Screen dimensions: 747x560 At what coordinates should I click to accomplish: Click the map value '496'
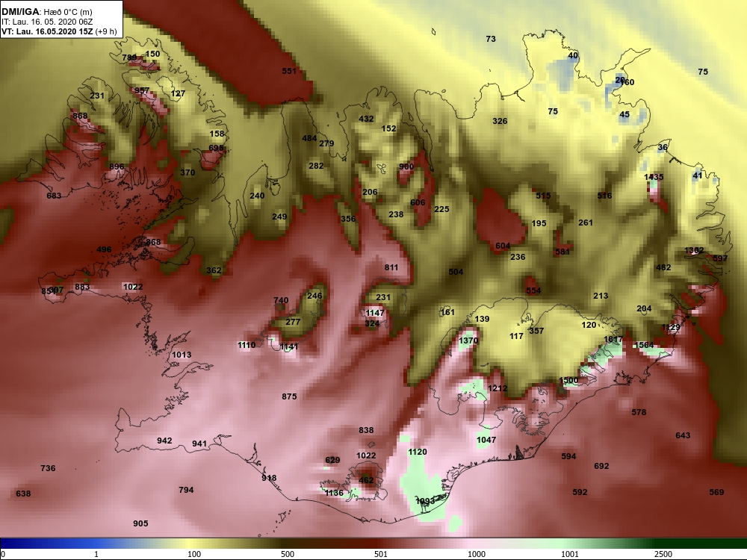click(x=104, y=249)
